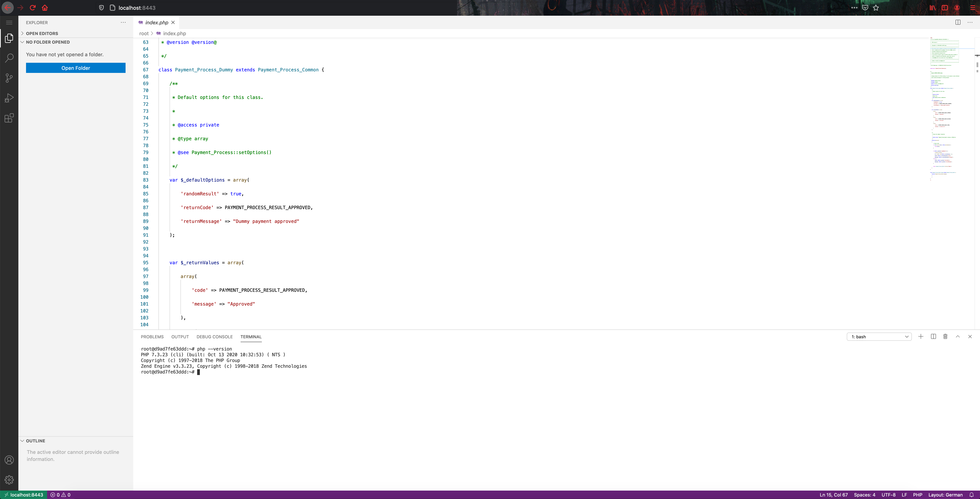Collapse the Outline section
Screen dimensions: 980x499
point(35,441)
